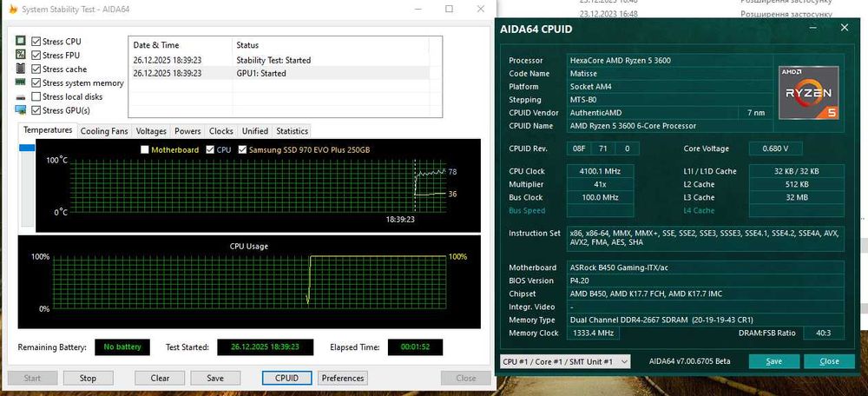The height and width of the screenshot is (396, 868).
Task: Click the CPU Clock value 4100.1 MHz
Action: (x=600, y=171)
